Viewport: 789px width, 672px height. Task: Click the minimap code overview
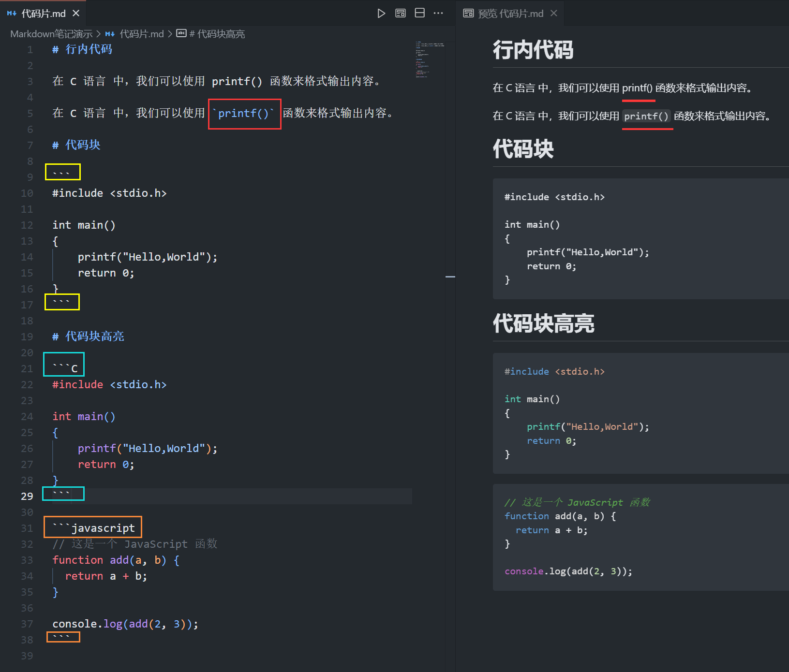click(429, 59)
